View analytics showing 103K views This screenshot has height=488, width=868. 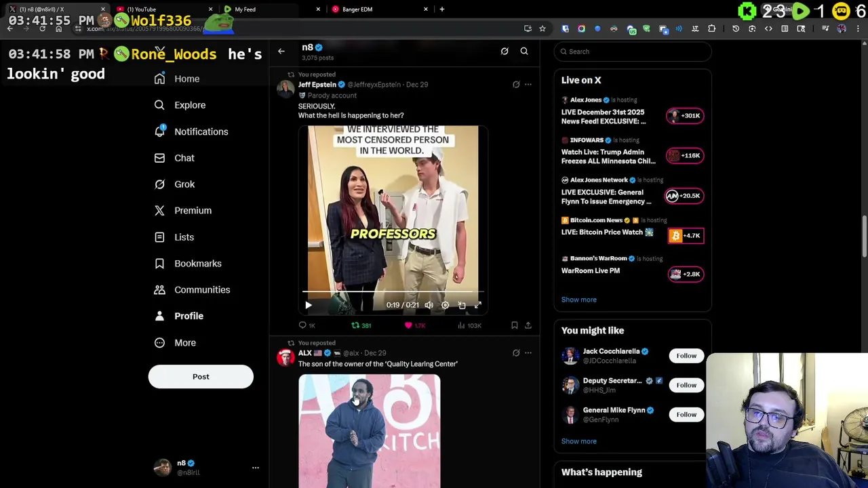click(469, 326)
